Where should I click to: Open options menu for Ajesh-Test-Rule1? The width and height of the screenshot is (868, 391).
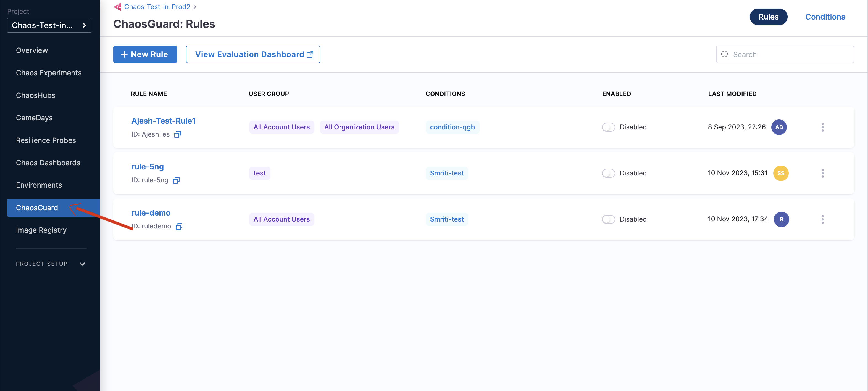tap(822, 127)
